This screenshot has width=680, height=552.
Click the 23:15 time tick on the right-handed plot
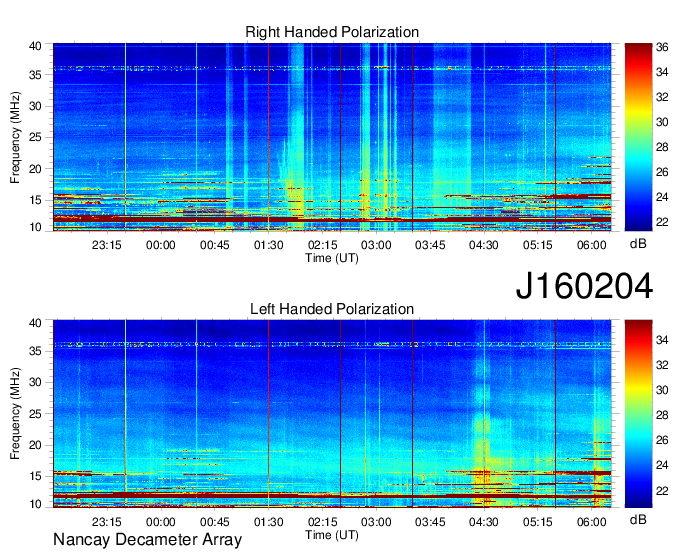tap(107, 245)
